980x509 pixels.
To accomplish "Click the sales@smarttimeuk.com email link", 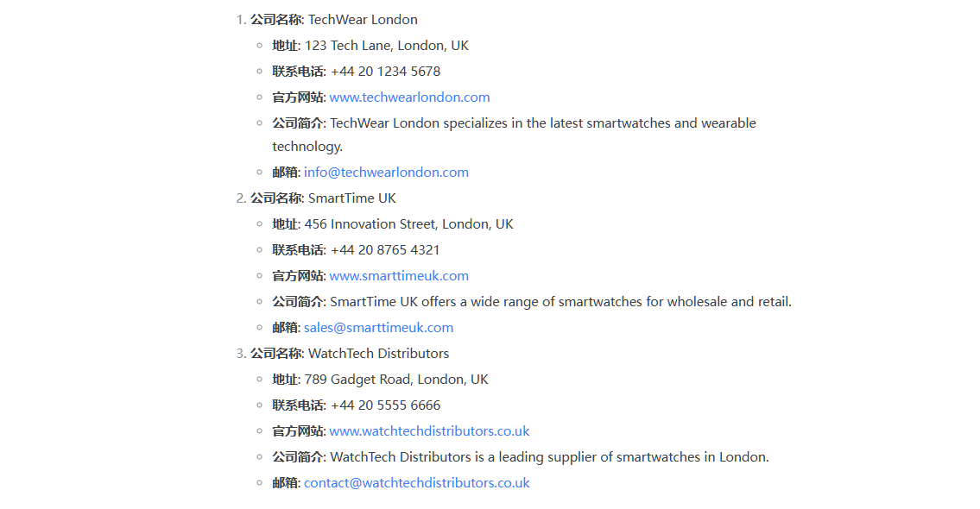I will (x=379, y=328).
